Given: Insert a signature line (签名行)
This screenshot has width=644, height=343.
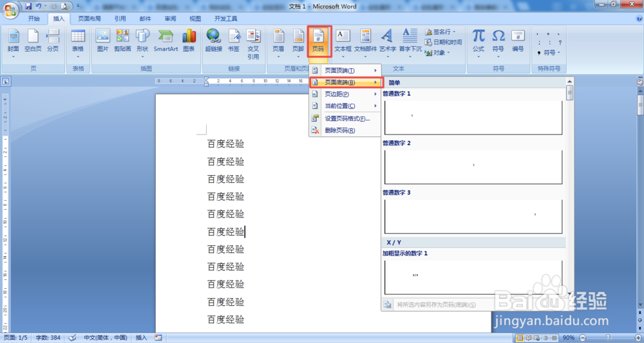Looking at the screenshot, I should click(440, 32).
